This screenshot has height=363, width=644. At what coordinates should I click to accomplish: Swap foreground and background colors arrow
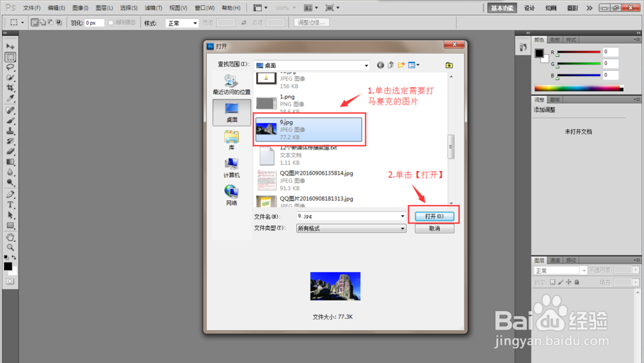click(x=14, y=257)
